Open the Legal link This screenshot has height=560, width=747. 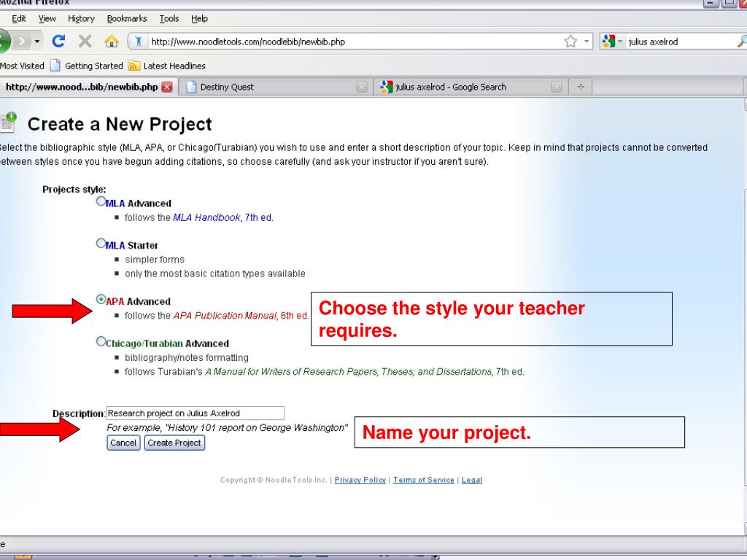coord(472,480)
